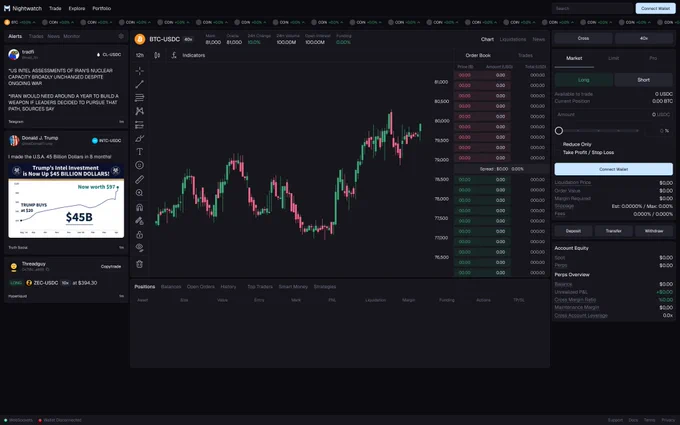
Task: Click the large Connect Wallet button
Action: pos(613,169)
